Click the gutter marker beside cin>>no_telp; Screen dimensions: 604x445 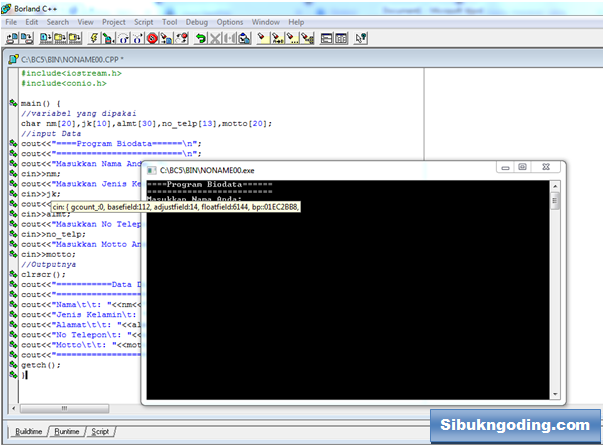tap(13, 234)
